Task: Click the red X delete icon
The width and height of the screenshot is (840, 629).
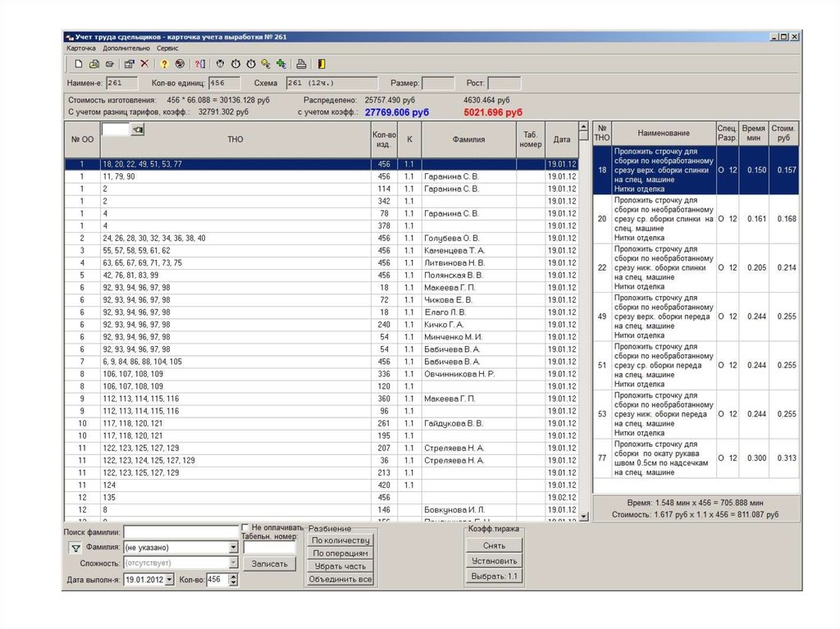Action: coord(144,64)
